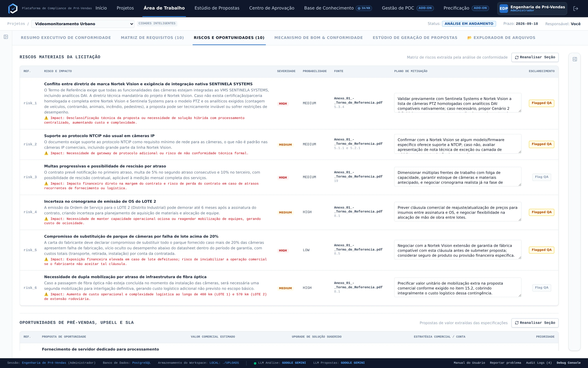Viewport: 588px width, 368px height.
Task: Reanalyze the Riscos Materiais section
Action: tap(535, 57)
